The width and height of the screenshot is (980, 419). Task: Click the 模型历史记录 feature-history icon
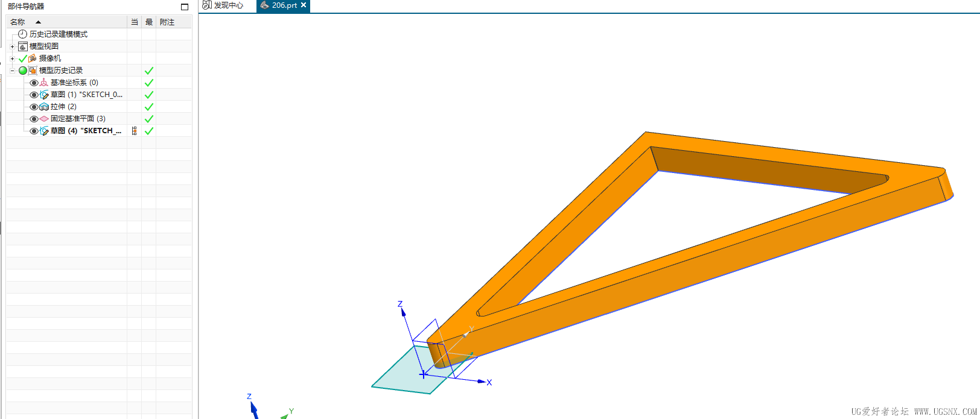pos(33,71)
